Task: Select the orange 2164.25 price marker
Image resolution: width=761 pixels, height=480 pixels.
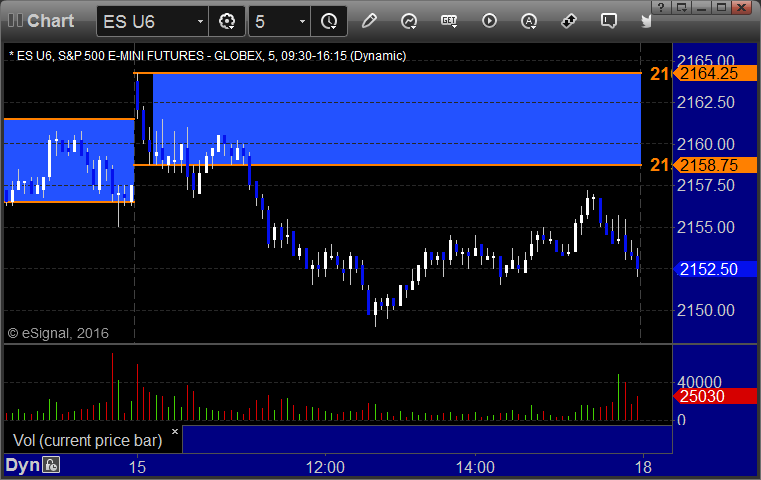Action: click(x=715, y=73)
